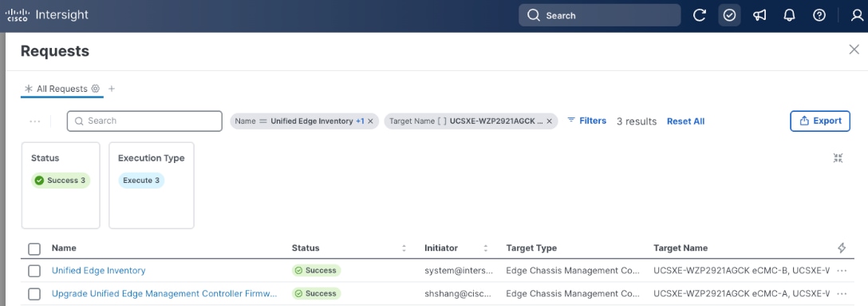This screenshot has width=868, height=306.
Task: Click the lightning actions column icon
Action: click(x=842, y=248)
